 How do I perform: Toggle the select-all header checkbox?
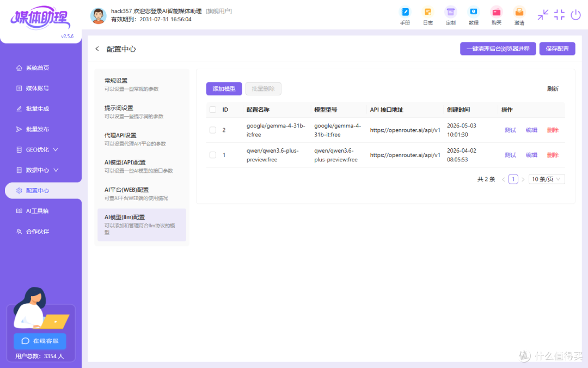[213, 110]
